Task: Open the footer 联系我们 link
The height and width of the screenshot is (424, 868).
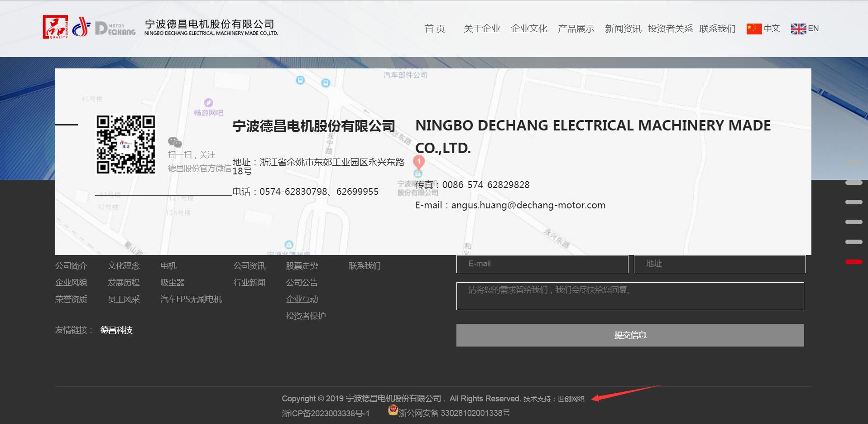Action: click(x=364, y=266)
